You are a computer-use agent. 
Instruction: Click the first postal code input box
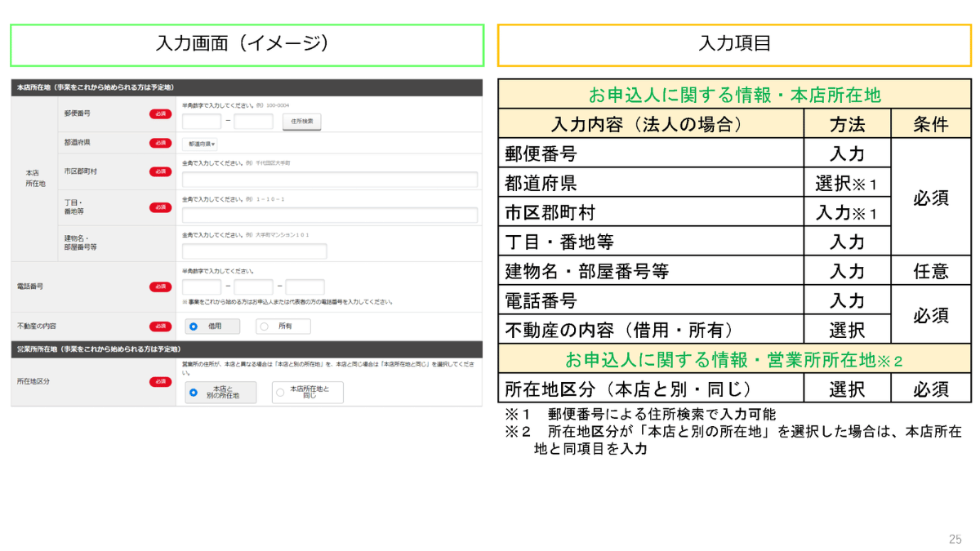[202, 122]
